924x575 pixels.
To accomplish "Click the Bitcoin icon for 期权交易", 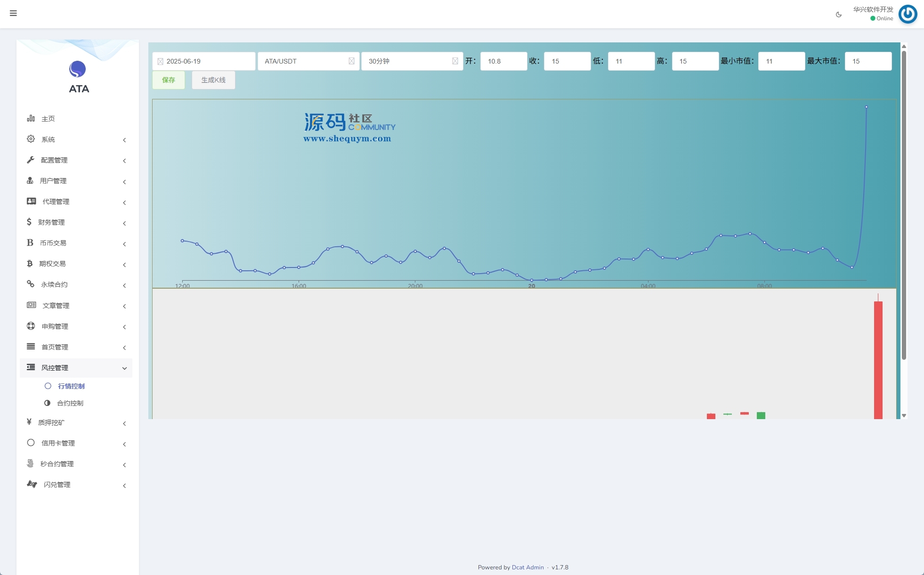I will click(x=30, y=263).
